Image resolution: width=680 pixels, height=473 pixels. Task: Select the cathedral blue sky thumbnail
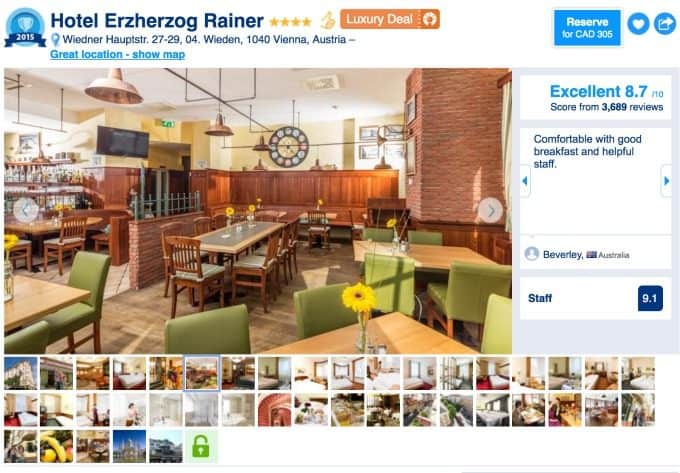click(129, 446)
